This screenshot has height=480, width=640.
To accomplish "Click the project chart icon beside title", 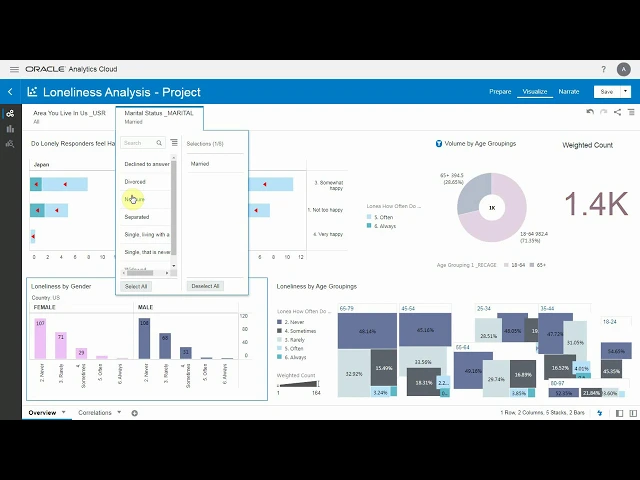I will [x=32, y=92].
